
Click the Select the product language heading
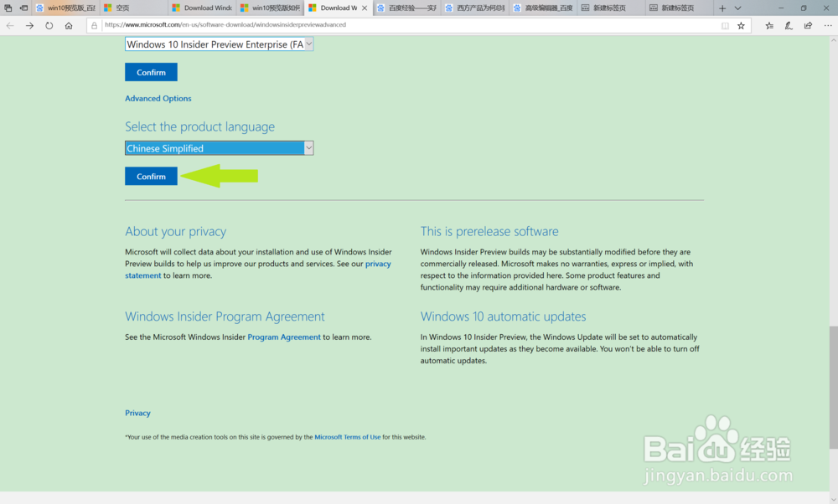tap(200, 126)
